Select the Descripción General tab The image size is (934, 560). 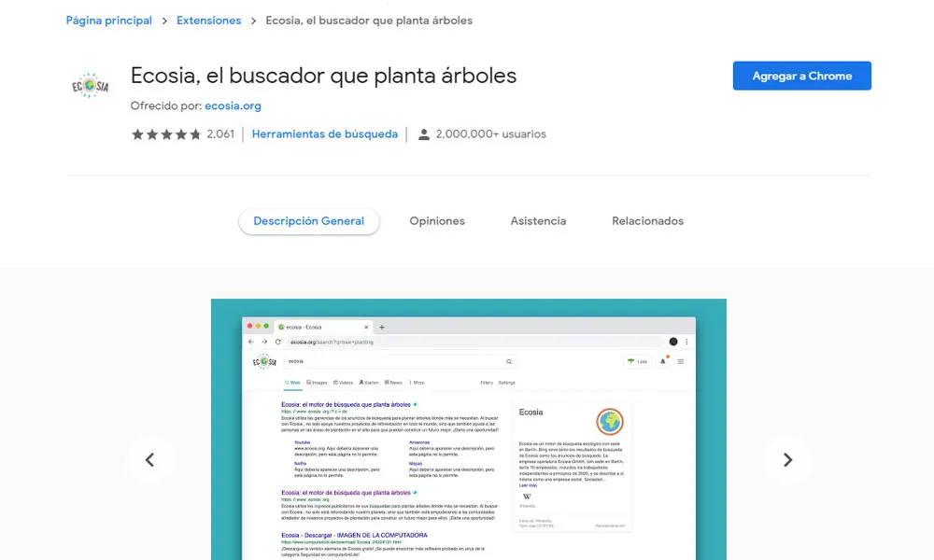[x=308, y=221]
